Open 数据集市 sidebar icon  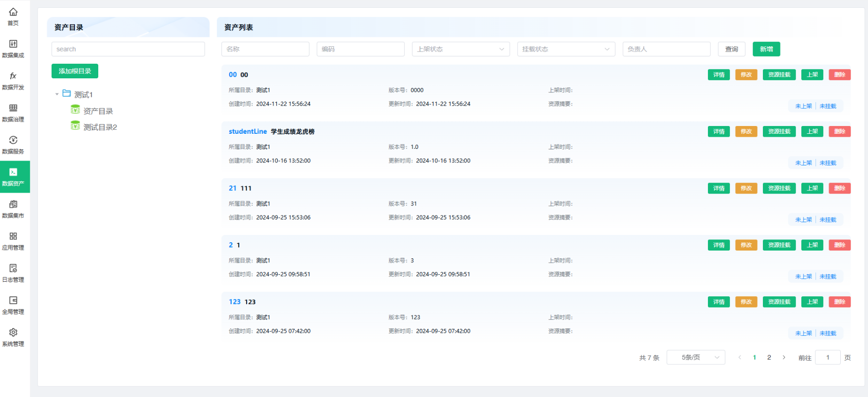13,205
